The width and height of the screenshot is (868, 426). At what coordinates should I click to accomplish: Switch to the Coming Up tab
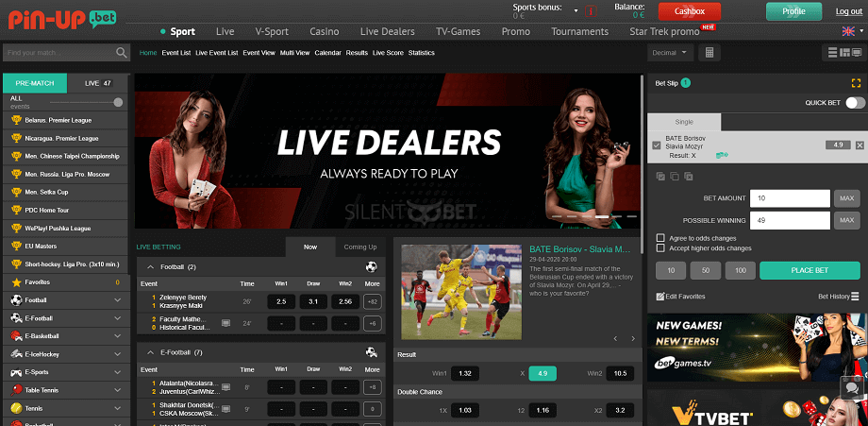[359, 247]
